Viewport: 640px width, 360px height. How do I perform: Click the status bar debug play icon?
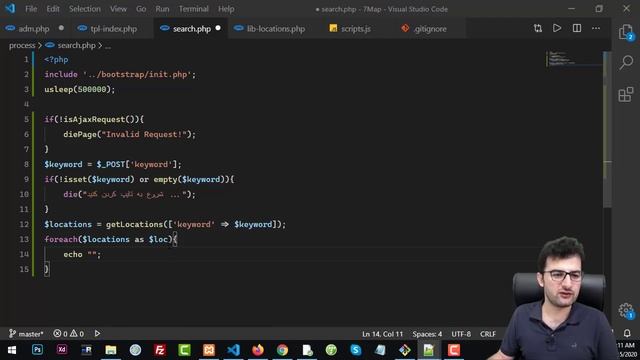[x=97, y=333]
